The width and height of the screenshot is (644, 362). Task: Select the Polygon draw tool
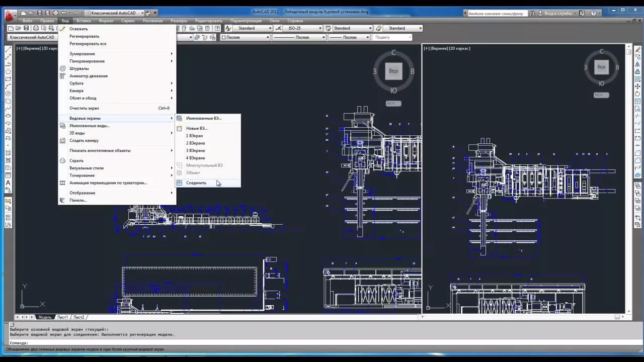[x=8, y=71]
